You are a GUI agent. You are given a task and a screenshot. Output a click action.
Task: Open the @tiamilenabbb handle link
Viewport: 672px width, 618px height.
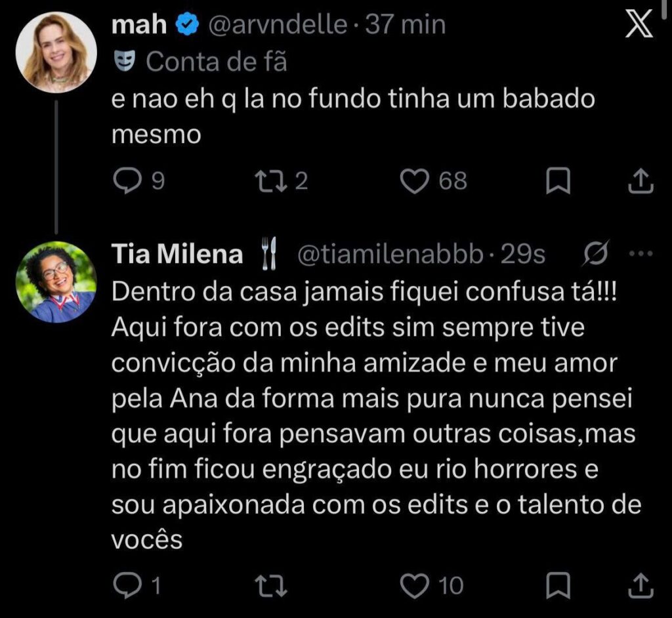(390, 255)
